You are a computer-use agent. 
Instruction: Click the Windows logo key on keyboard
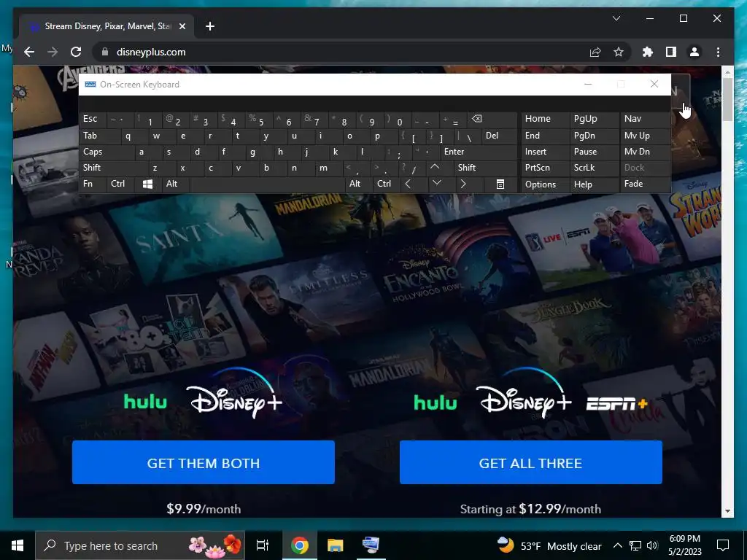(x=147, y=184)
